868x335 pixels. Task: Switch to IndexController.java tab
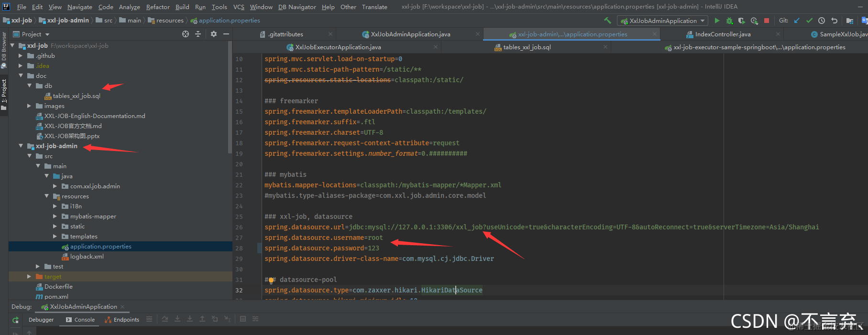(723, 34)
